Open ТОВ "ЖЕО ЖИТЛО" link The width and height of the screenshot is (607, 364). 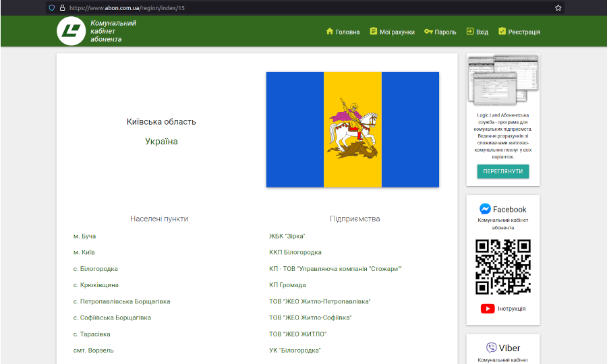pos(298,334)
